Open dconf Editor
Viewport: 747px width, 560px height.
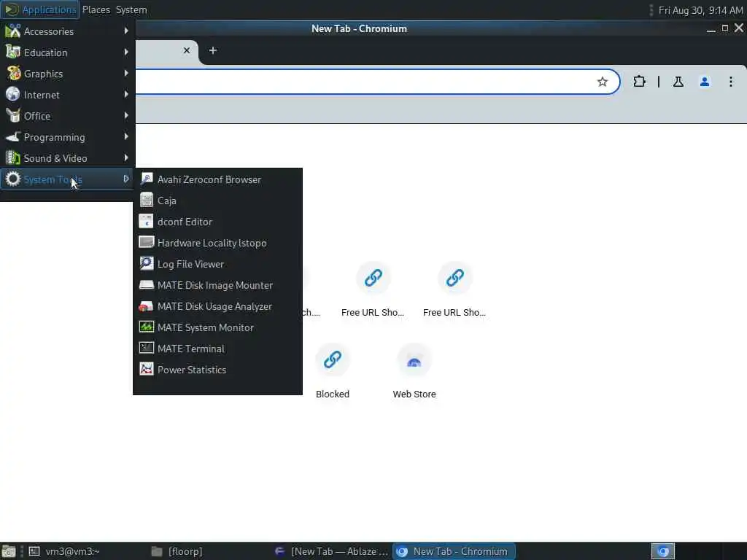click(x=217, y=222)
